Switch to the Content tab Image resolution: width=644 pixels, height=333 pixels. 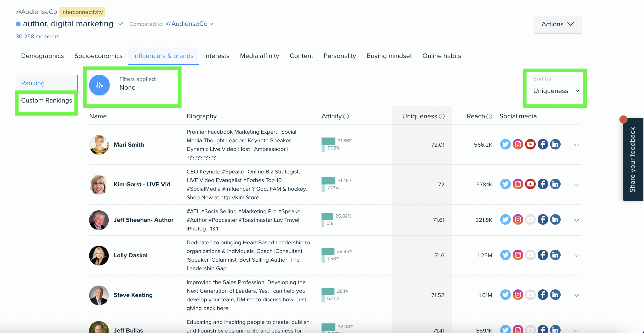click(301, 56)
